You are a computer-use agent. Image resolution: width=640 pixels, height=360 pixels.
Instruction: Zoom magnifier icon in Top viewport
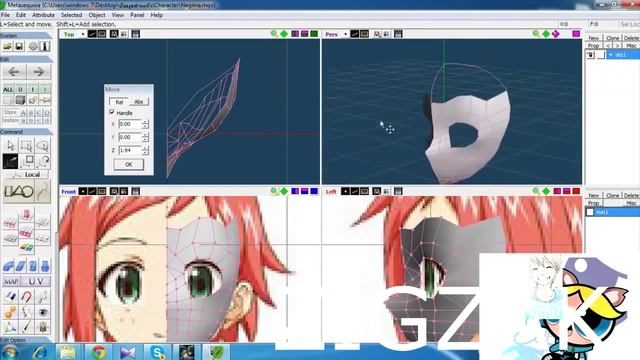[274, 34]
